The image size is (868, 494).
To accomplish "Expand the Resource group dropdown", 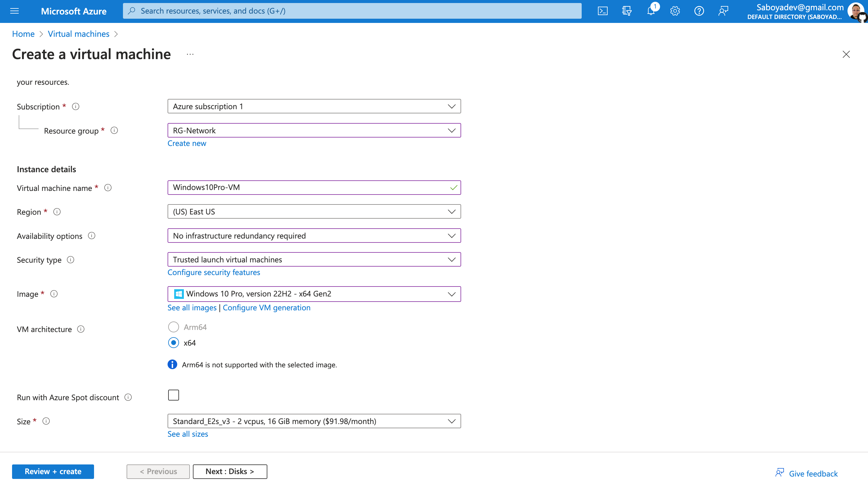I will [314, 131].
